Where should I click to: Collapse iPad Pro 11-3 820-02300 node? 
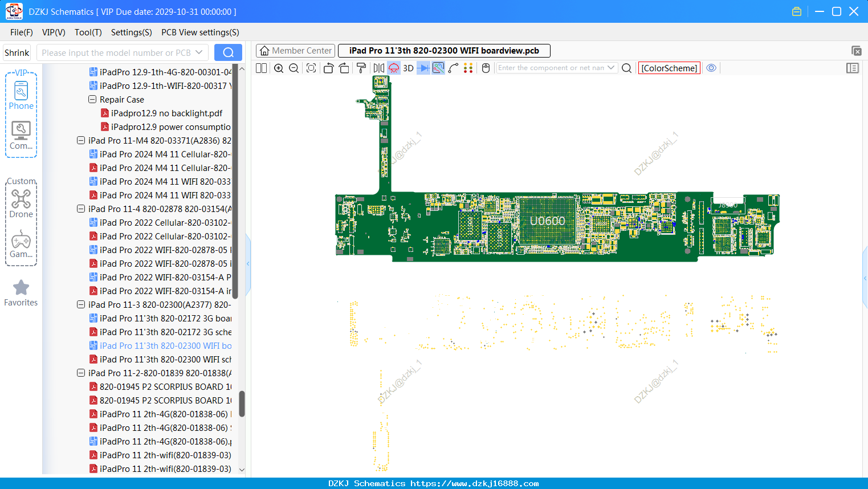pos(81,304)
